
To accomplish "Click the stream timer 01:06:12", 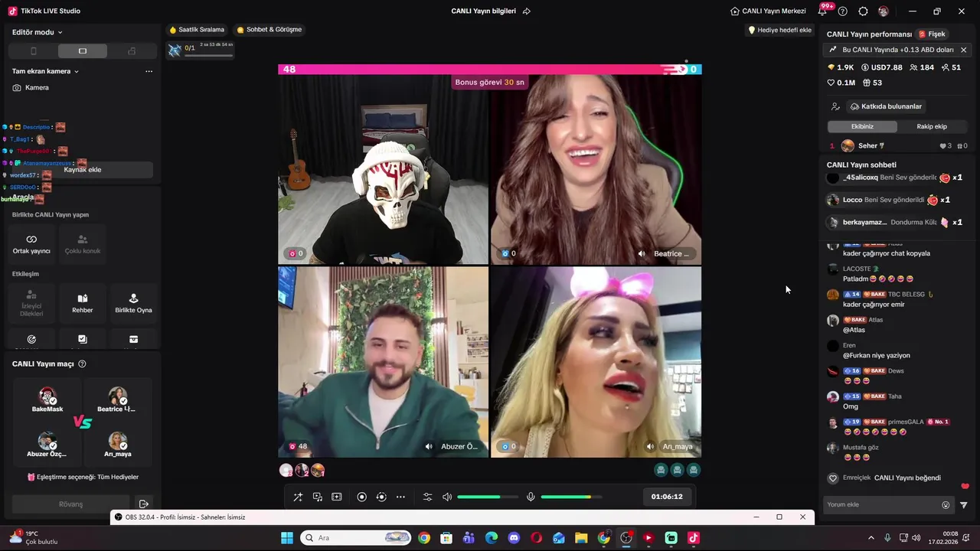I will (667, 497).
